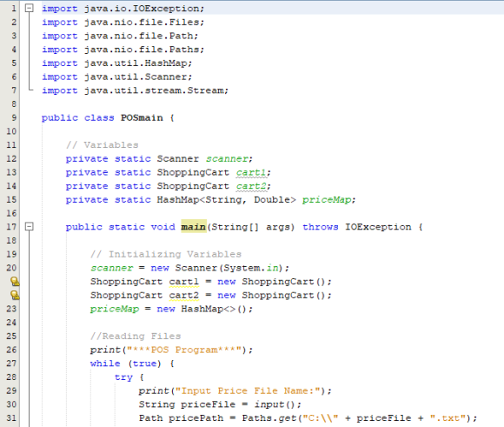Click the java.util.stream.Stream import line
Image resolution: width=504 pixels, height=427 pixels.
point(135,90)
